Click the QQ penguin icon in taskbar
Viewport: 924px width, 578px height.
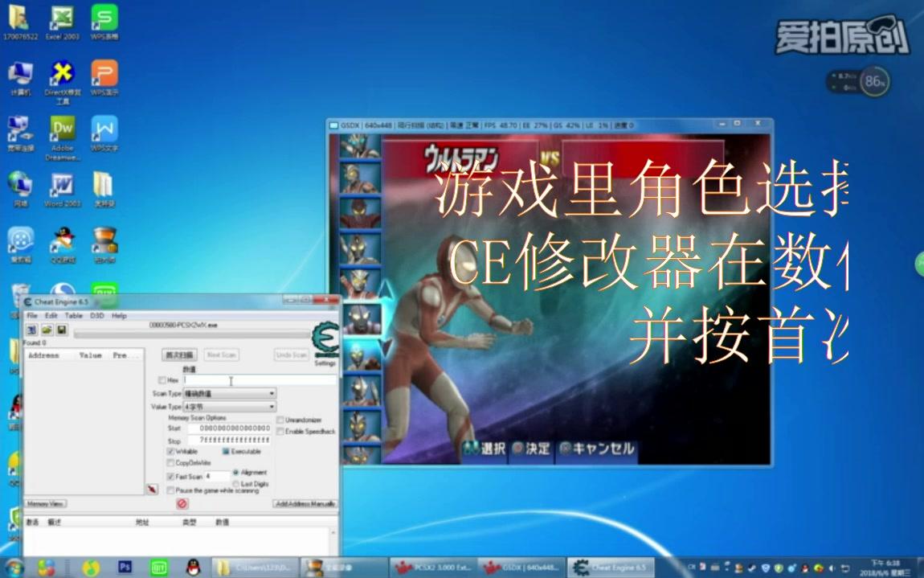coord(193,568)
